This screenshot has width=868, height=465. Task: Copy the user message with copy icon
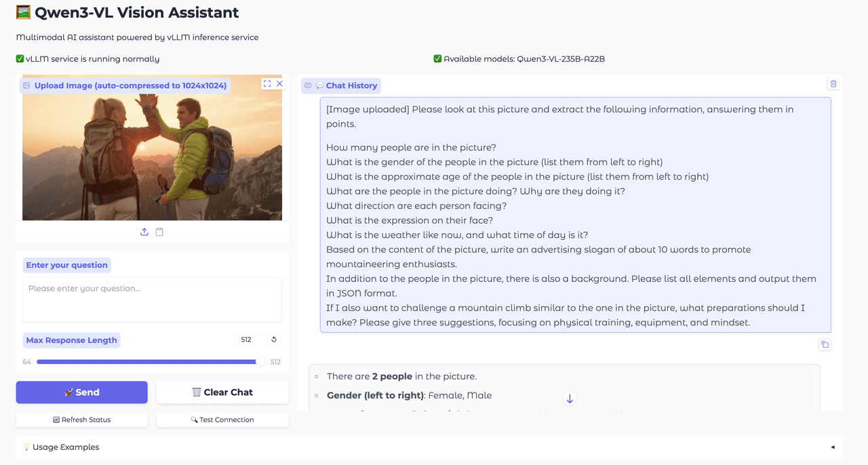point(825,344)
